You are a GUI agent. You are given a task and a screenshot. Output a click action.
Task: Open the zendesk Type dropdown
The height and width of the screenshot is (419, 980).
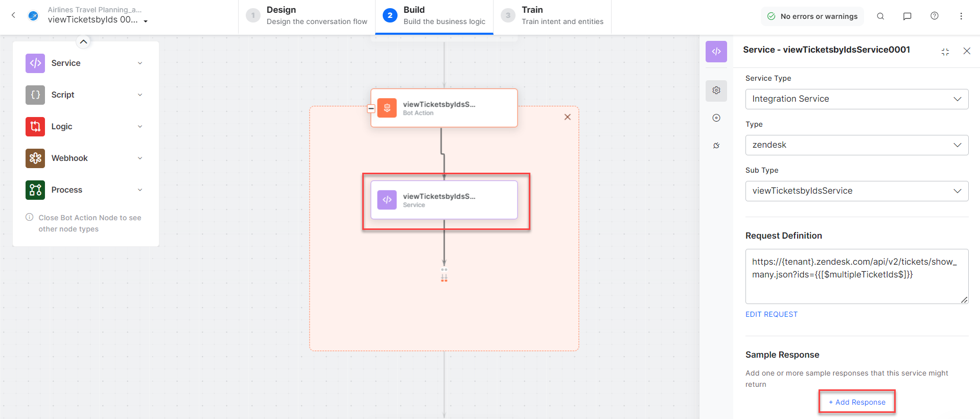click(x=856, y=145)
